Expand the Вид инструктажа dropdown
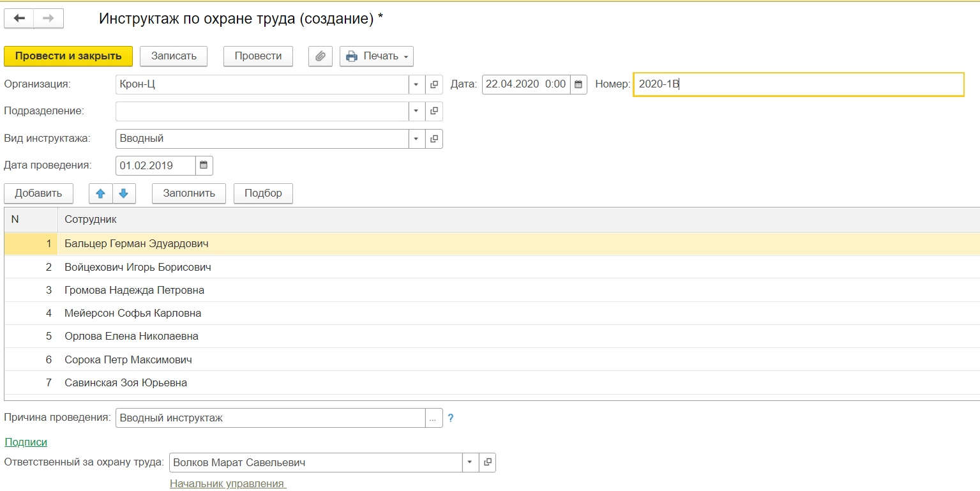 416,139
